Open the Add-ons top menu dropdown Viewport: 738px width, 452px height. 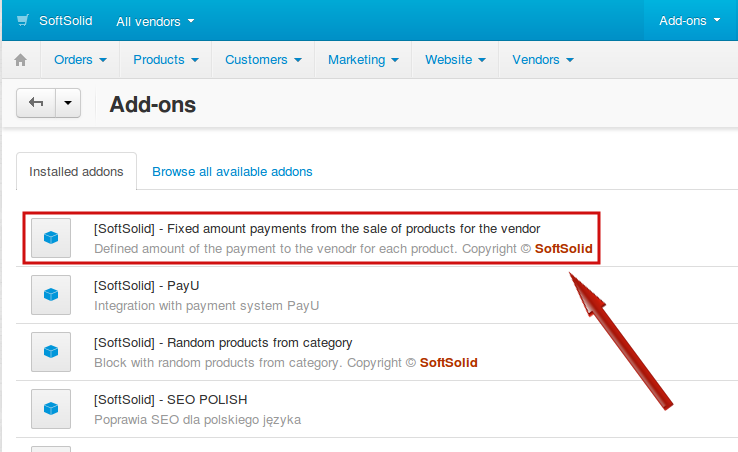tap(690, 21)
